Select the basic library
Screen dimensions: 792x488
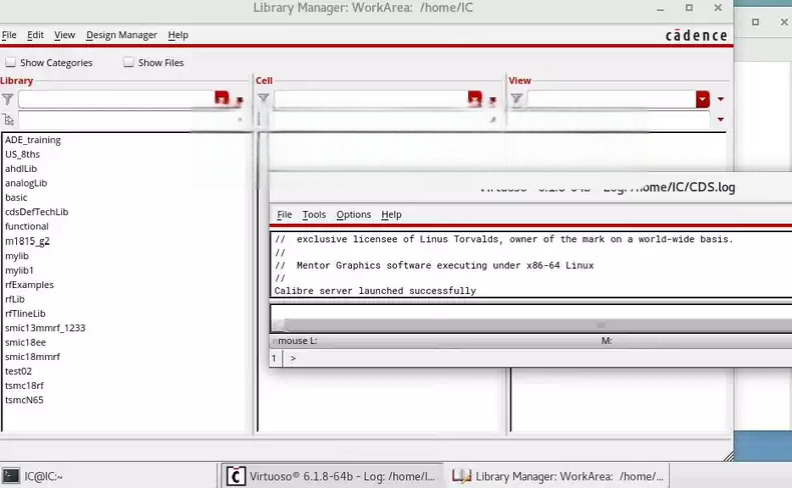click(16, 198)
